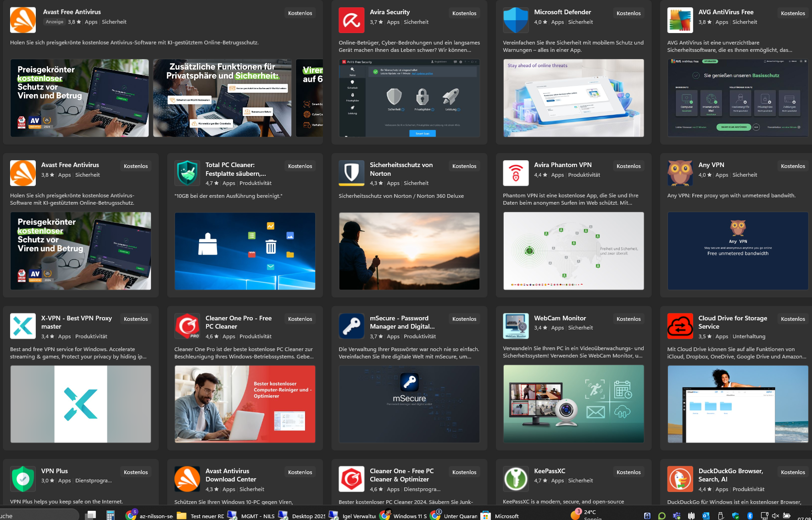Open the Norton hiker preview image
812x520 pixels.
pos(409,251)
